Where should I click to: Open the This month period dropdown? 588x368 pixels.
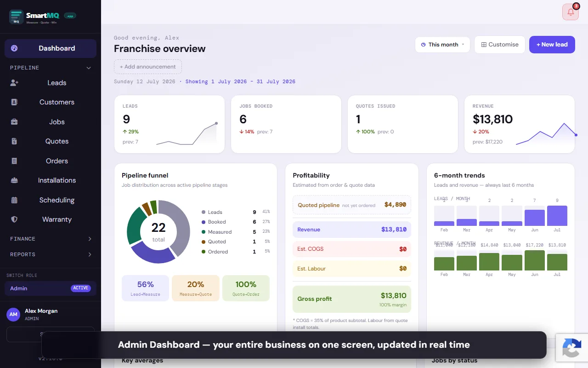[x=442, y=45]
